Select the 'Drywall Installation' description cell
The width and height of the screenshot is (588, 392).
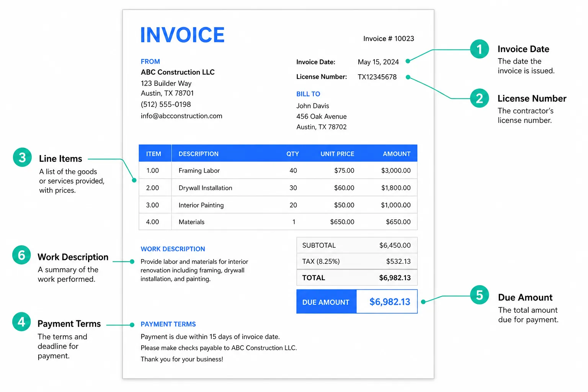point(205,188)
